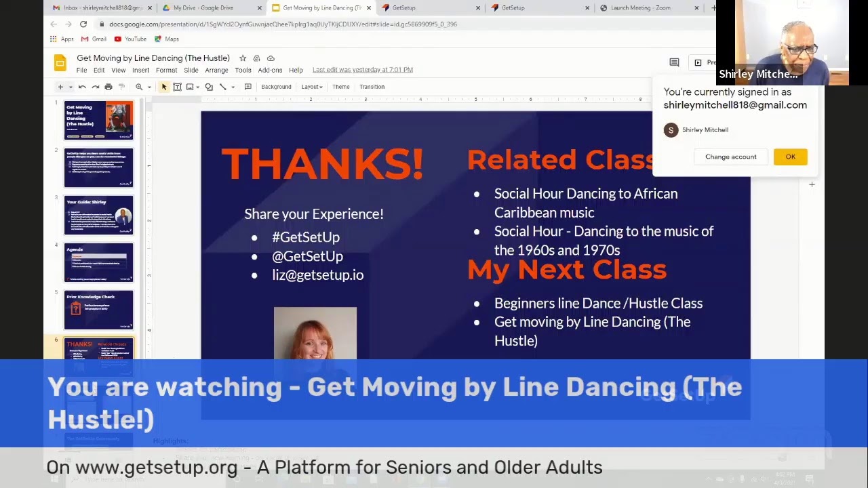Switch to the Inbox Gmail tab
Viewport: 868px width, 488px height.
(102, 8)
